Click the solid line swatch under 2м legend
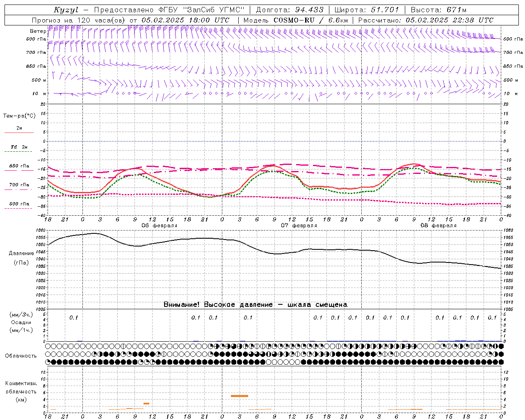This screenshot has height=420, width=525. click(19, 133)
